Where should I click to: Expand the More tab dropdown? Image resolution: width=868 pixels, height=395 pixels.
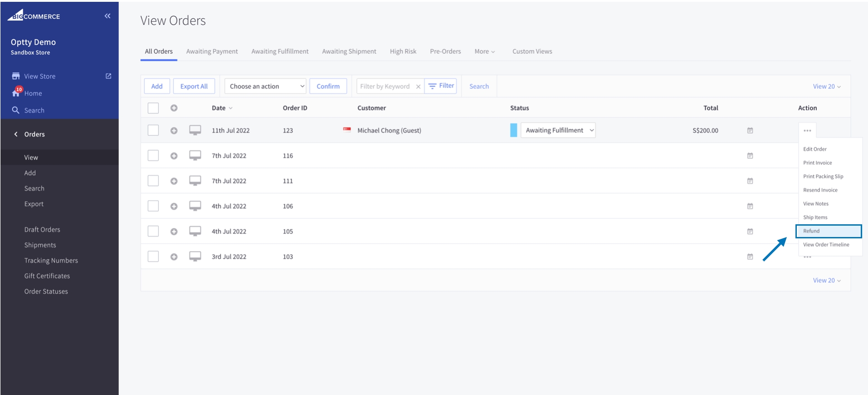pyautogui.click(x=484, y=51)
